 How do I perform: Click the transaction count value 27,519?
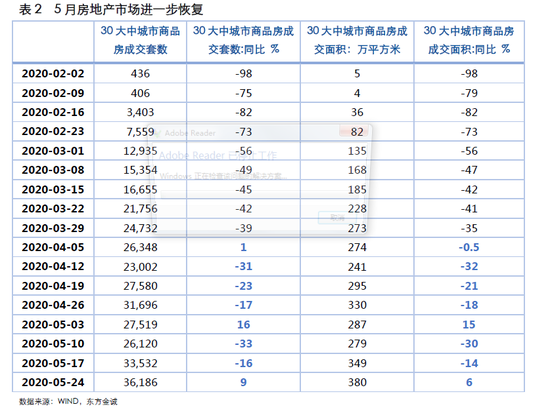(x=140, y=324)
